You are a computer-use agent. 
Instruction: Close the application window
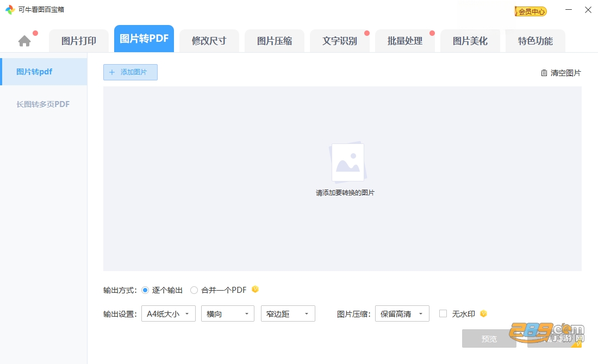point(588,10)
